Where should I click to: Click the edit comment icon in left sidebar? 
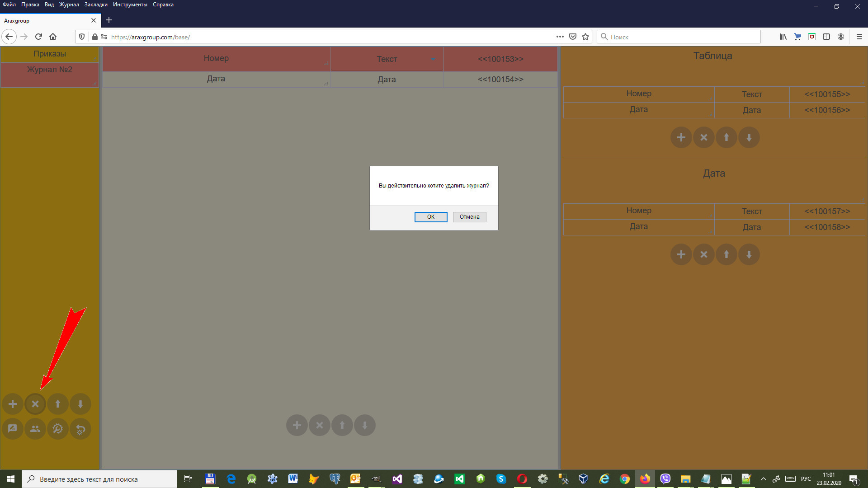pos(13,429)
